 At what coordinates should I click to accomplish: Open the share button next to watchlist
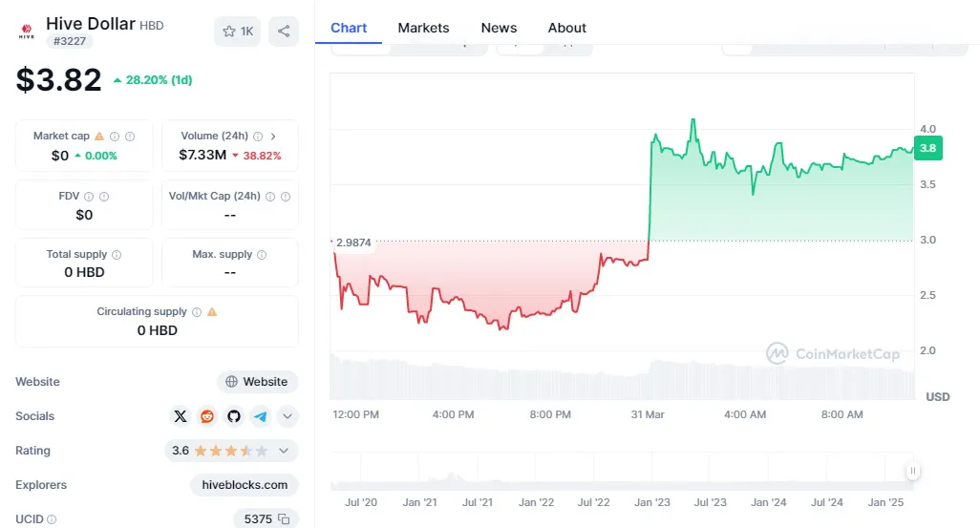coord(284,32)
